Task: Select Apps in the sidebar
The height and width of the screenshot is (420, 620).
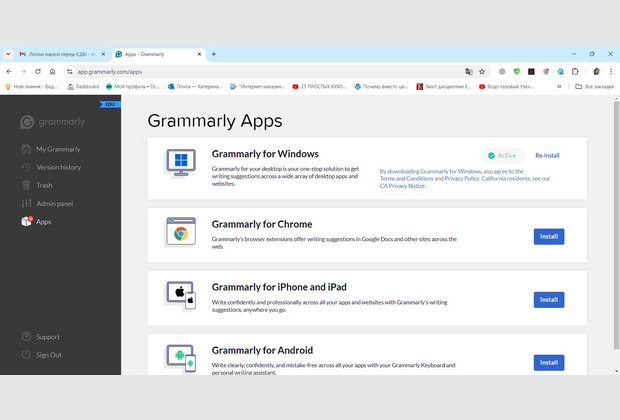Action: coord(36,221)
